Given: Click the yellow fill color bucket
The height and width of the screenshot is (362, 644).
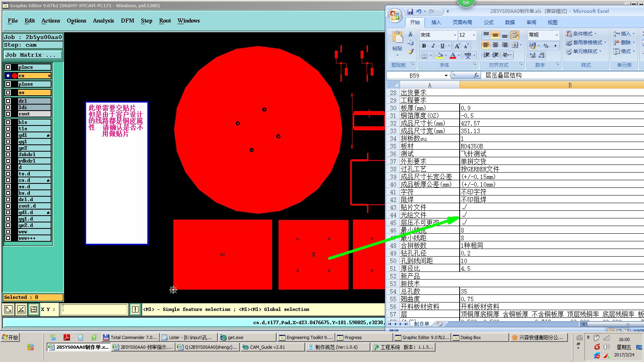Looking at the screenshot, I should click(x=440, y=55).
